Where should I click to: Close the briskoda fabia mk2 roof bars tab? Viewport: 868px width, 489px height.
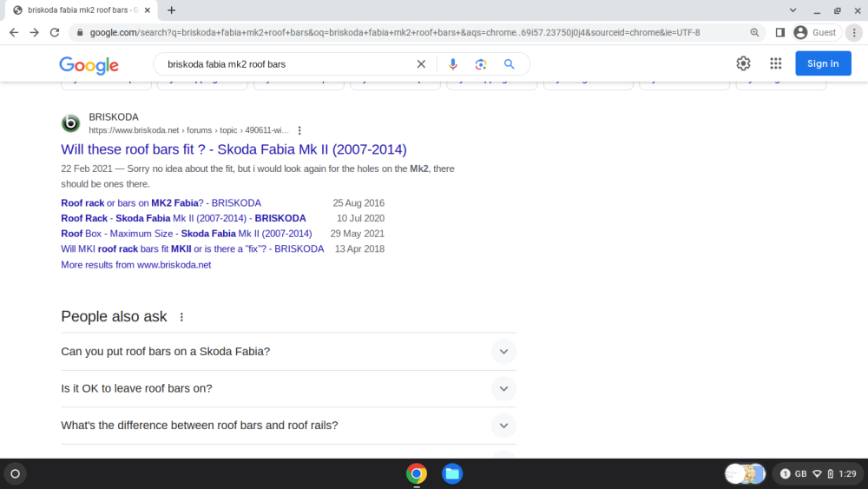pyautogui.click(x=148, y=10)
